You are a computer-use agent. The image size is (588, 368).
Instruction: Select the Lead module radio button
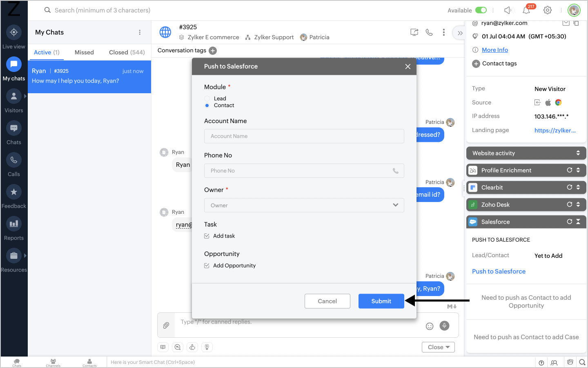click(207, 99)
